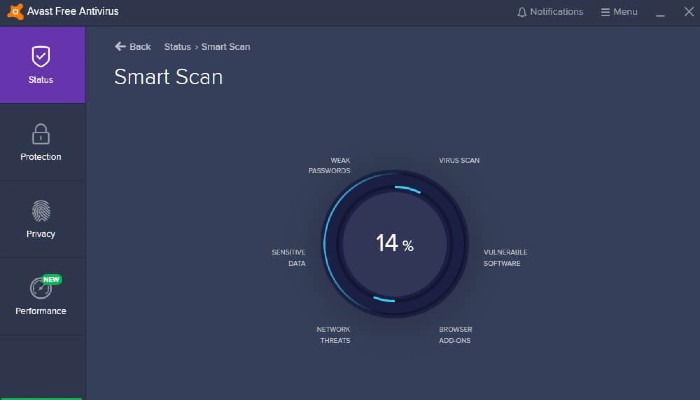Viewport: 700px width, 400px height.
Task: Click the Sensitive Data label
Action: 288,258
